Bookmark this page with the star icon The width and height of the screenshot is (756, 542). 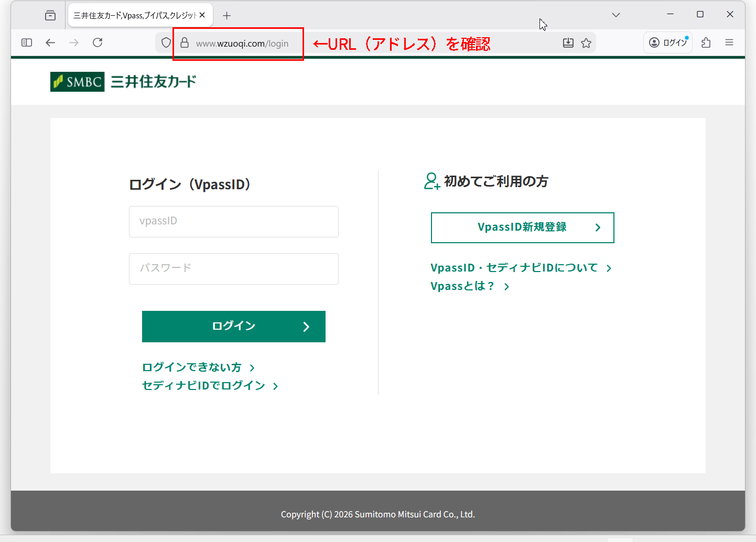[x=586, y=42]
